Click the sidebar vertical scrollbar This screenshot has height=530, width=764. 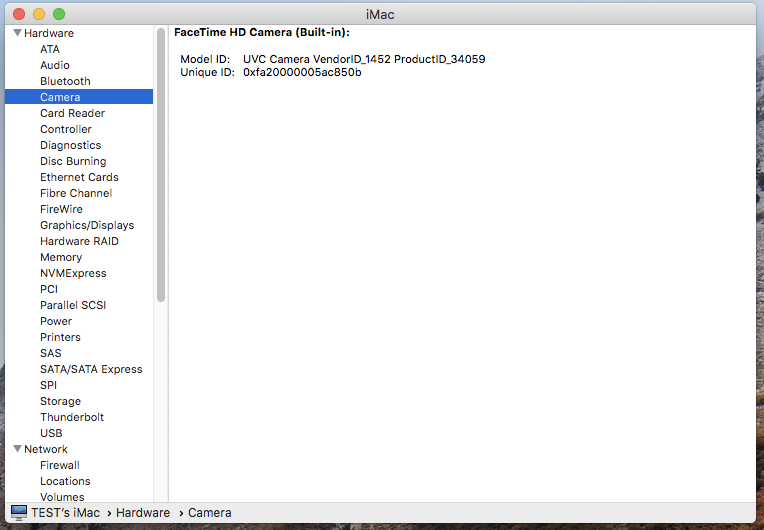coord(161,165)
